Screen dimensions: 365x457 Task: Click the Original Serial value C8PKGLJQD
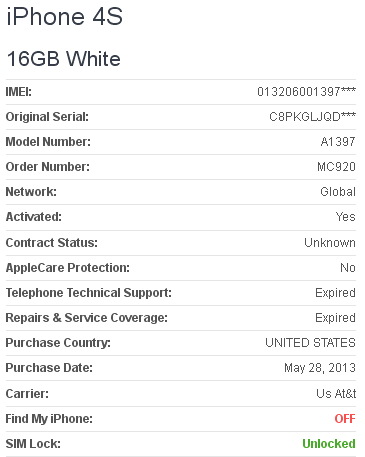point(312,117)
